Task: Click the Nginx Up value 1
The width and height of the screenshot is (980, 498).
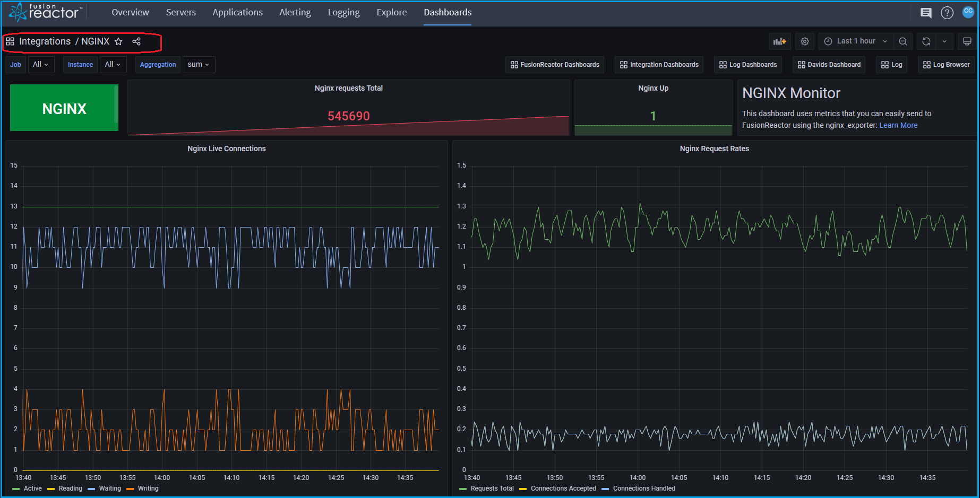Action: click(653, 116)
